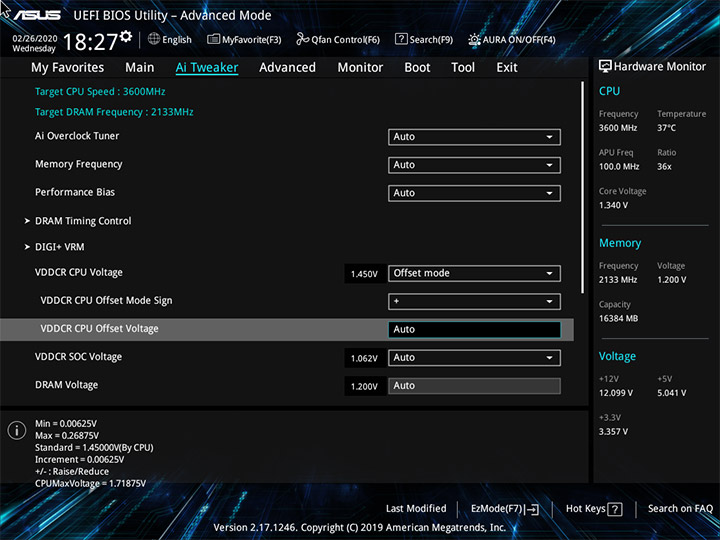Open the Monitor tab
Image resolution: width=720 pixels, height=540 pixels.
[360, 68]
